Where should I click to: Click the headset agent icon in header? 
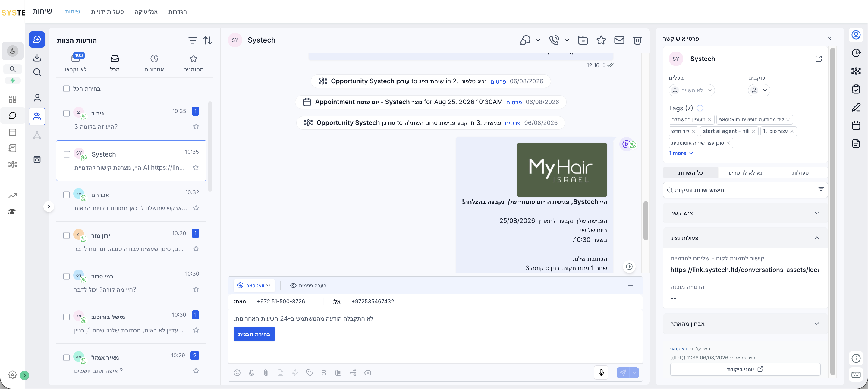[525, 40]
